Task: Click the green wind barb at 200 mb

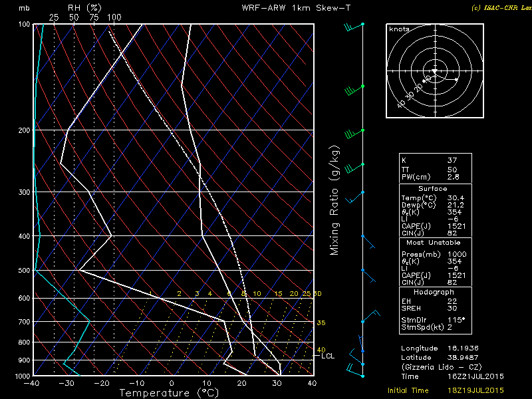Action: pyautogui.click(x=354, y=134)
